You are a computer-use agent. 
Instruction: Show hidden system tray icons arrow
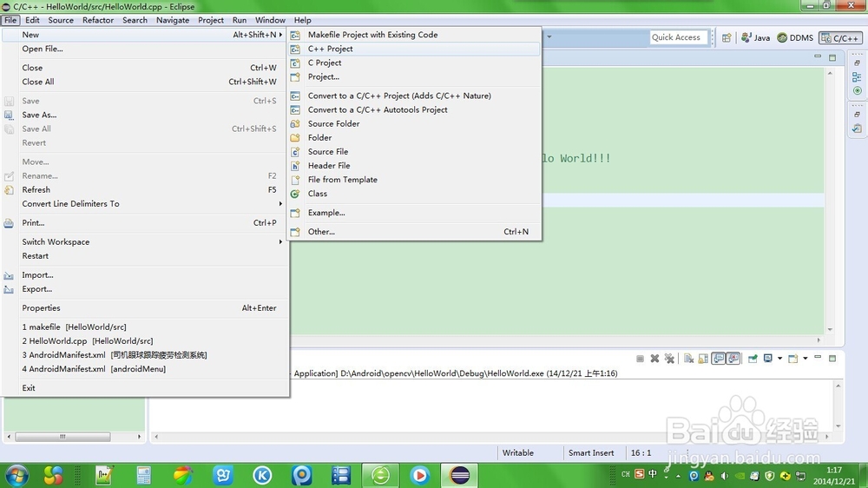click(678, 475)
